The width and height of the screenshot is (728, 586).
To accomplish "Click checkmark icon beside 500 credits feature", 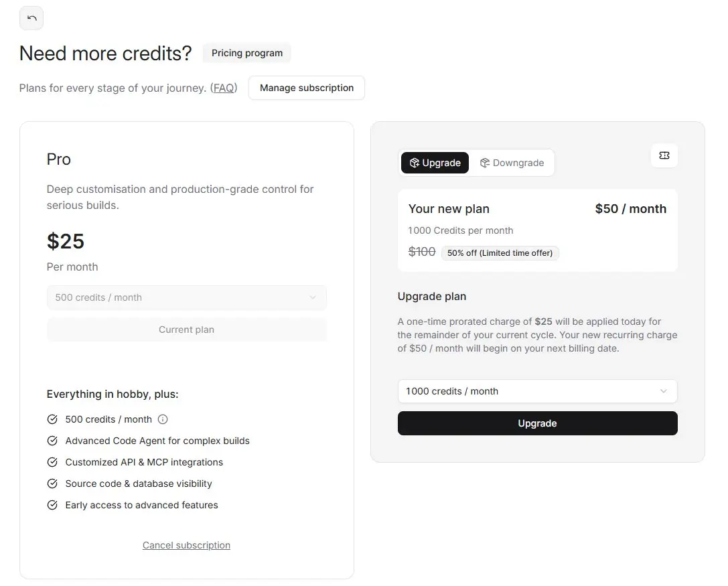I will pyautogui.click(x=52, y=419).
